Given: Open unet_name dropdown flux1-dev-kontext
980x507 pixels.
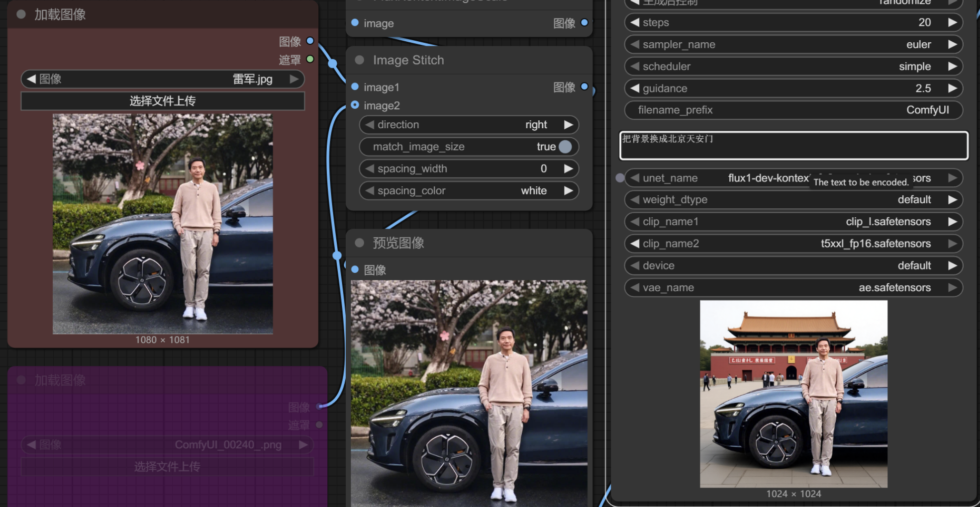Looking at the screenshot, I should [793, 178].
